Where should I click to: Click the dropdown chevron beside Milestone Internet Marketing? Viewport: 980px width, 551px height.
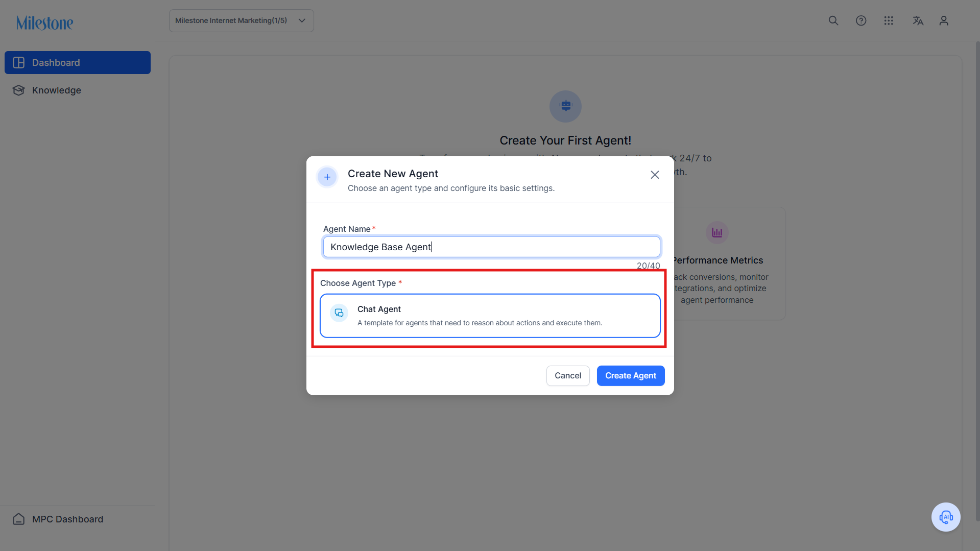(x=302, y=20)
